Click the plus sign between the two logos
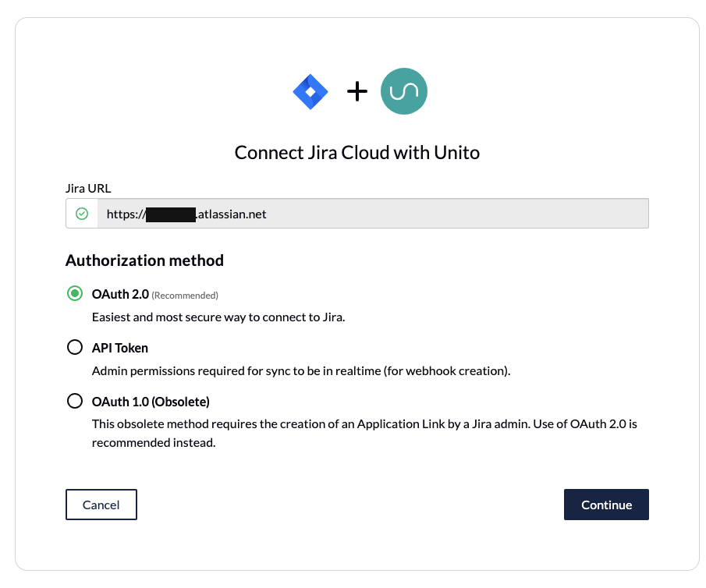 (357, 91)
